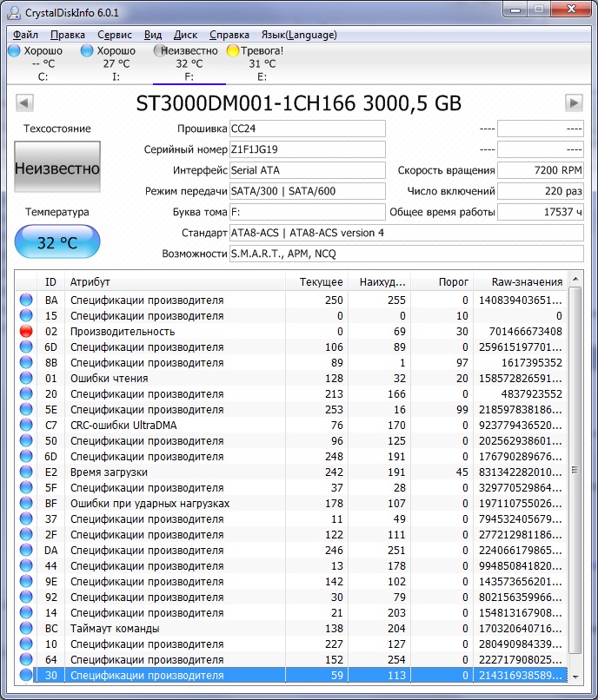This screenshot has width=598, height=700.
Task: Select the Время загрузки row
Action: 291,472
